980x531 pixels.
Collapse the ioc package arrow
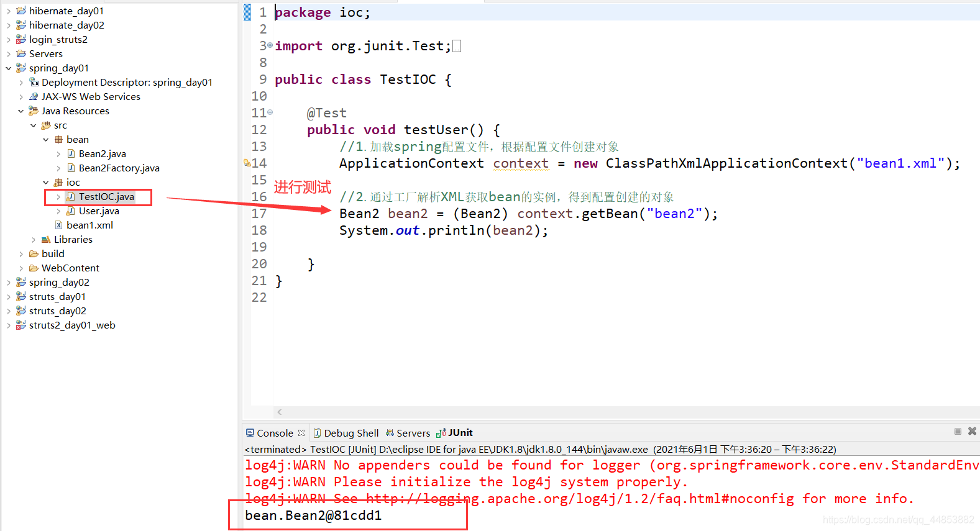[x=45, y=183]
